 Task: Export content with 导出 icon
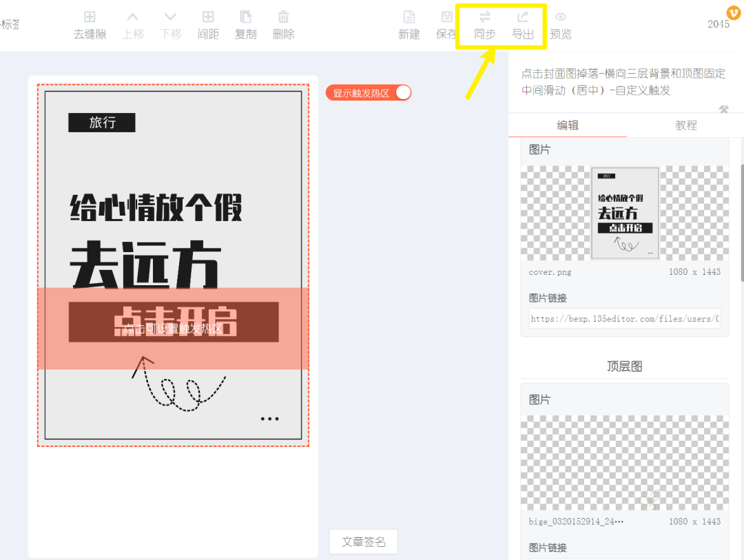pyautogui.click(x=522, y=25)
